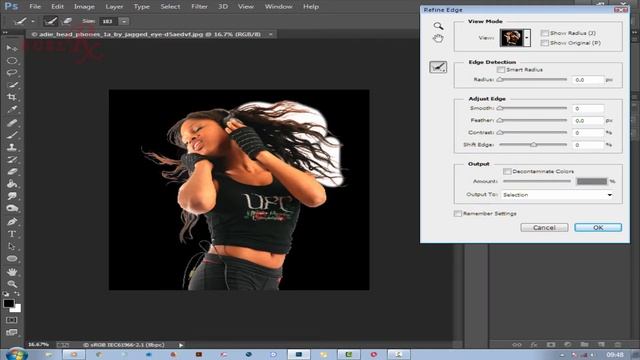640x360 pixels.
Task: Click the OK button
Action: (x=598, y=227)
